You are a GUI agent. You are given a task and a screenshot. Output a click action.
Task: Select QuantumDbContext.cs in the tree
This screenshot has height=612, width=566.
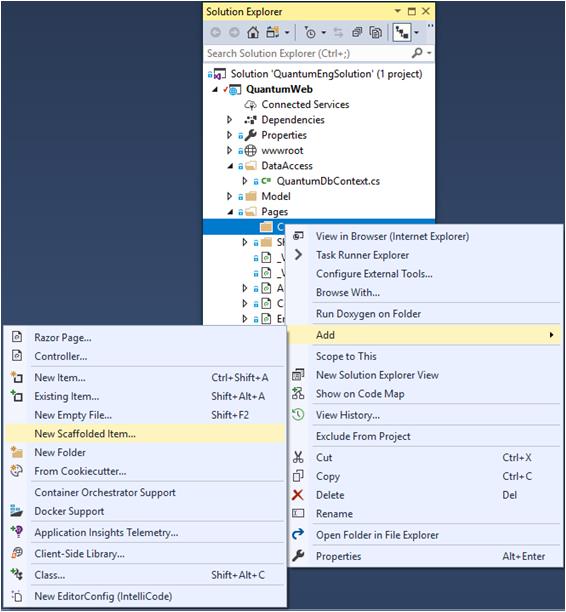click(328, 181)
